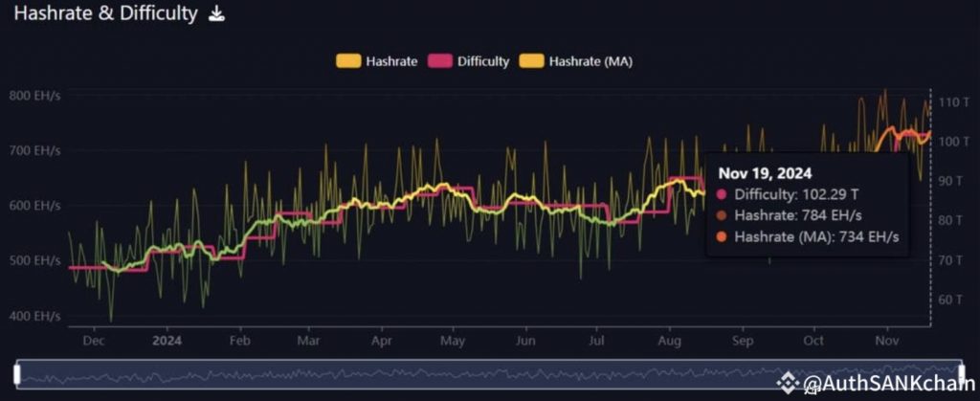Click the Binance logo in the watermark

point(789,384)
